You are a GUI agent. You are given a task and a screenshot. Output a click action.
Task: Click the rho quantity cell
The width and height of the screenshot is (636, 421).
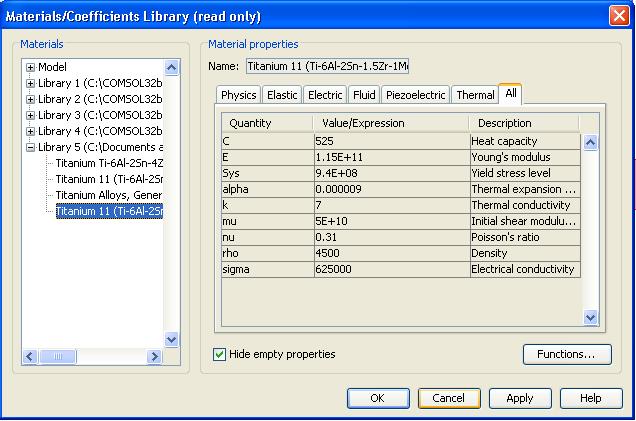pos(268,253)
